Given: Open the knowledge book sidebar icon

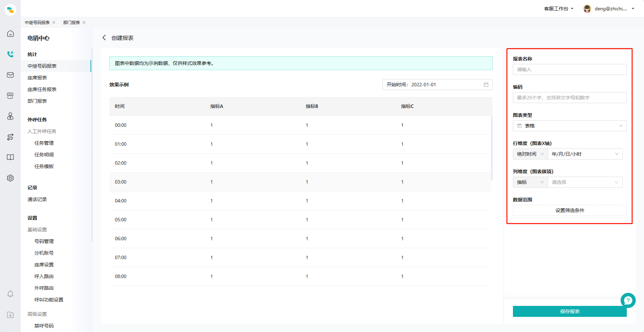Looking at the screenshot, I should pos(10,157).
